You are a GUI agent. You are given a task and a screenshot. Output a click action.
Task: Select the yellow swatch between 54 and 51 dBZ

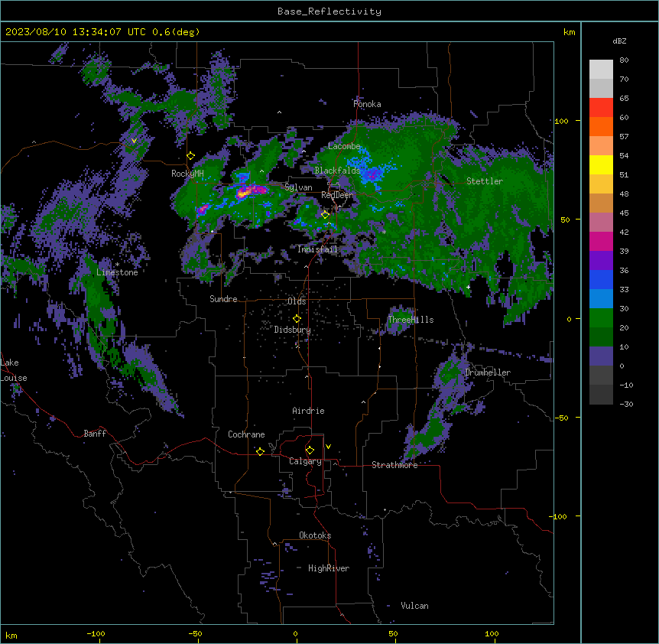601,164
